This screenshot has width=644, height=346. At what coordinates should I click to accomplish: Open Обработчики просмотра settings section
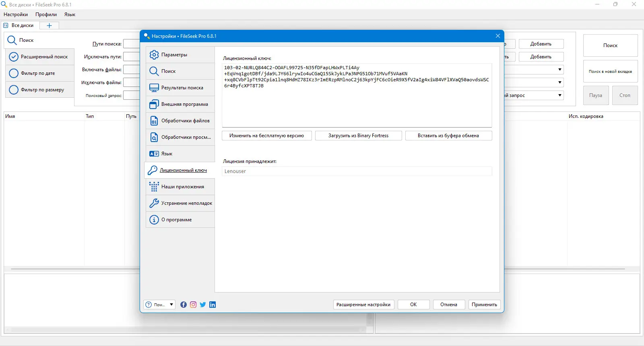coord(180,137)
